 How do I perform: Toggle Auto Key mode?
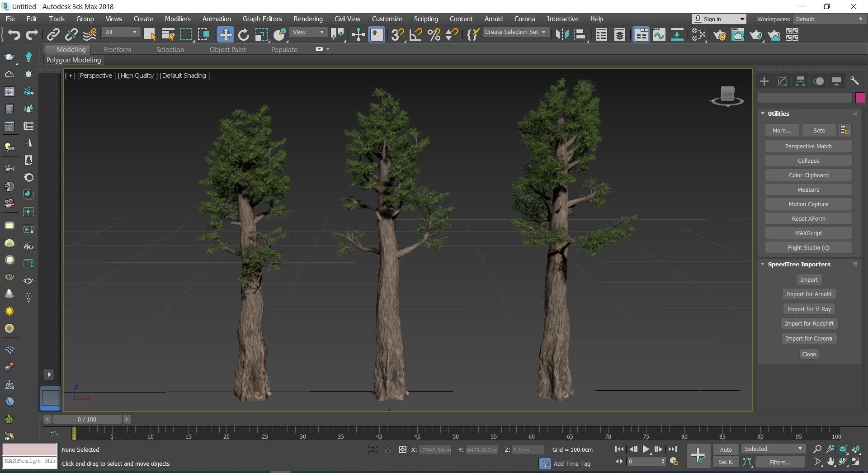tap(726, 449)
